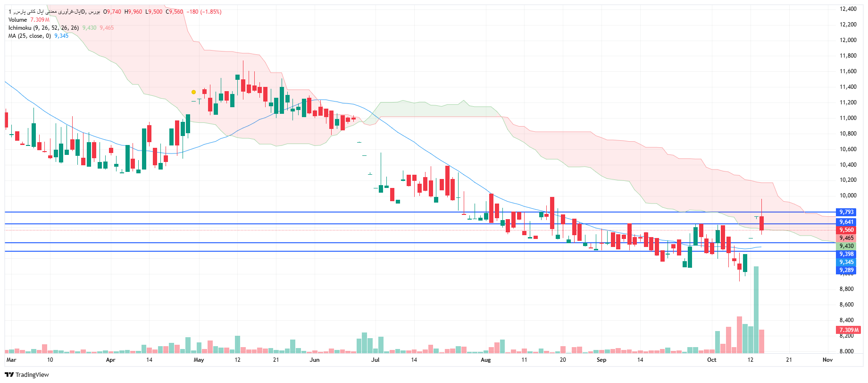Click the 9,641 horizontal line price tag

pyautogui.click(x=846, y=222)
